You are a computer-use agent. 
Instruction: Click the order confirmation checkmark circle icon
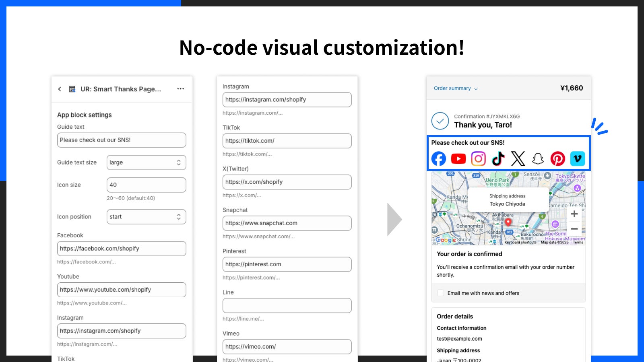tap(440, 121)
